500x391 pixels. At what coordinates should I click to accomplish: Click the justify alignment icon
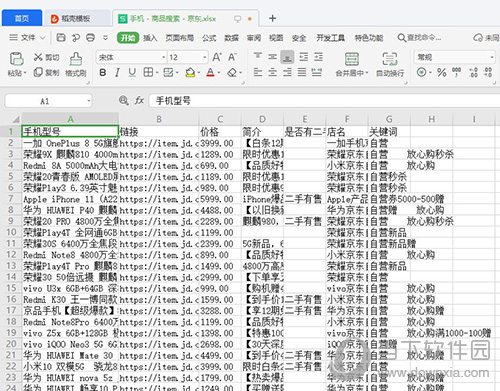pyautogui.click(x=302, y=72)
